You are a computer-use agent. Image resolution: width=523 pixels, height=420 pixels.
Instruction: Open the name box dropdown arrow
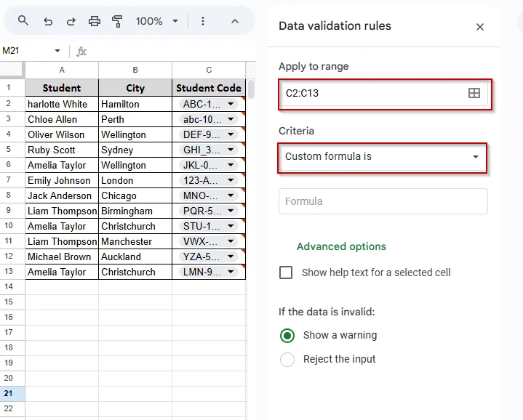pyautogui.click(x=57, y=51)
